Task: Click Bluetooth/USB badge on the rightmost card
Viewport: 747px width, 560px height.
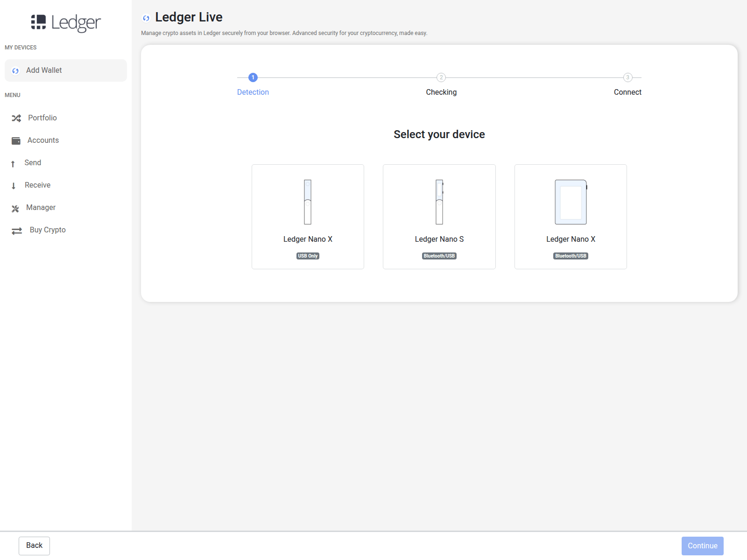Action: click(571, 256)
